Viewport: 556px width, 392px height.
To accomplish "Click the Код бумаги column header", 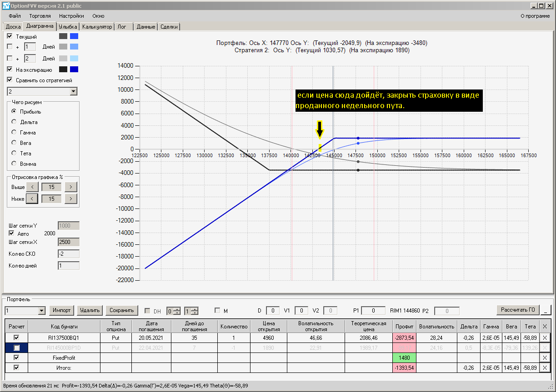I will click(64, 326).
